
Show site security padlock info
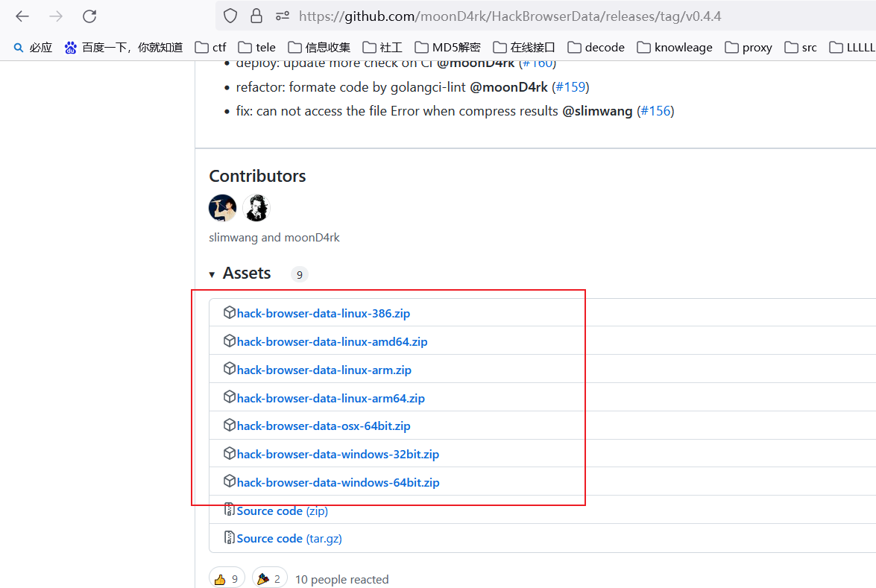pos(256,16)
